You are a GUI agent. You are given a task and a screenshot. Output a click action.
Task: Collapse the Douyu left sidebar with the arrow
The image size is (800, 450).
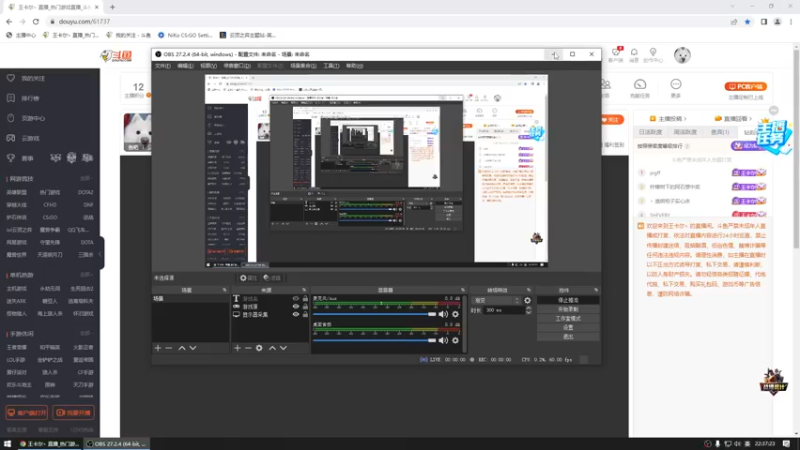click(100, 254)
